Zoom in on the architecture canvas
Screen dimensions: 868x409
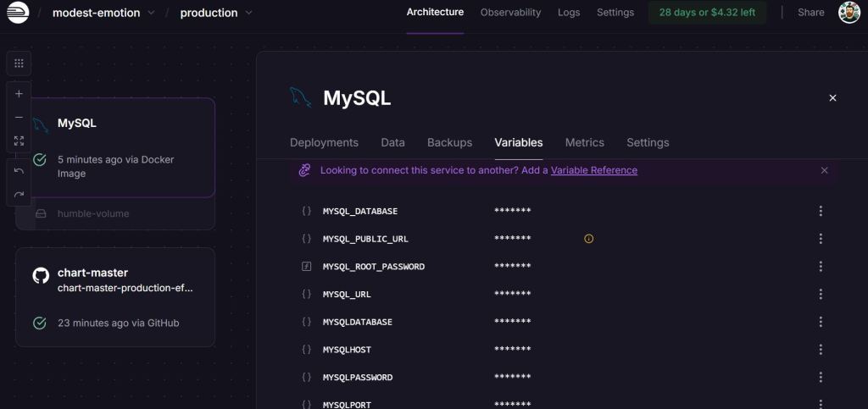(19, 94)
